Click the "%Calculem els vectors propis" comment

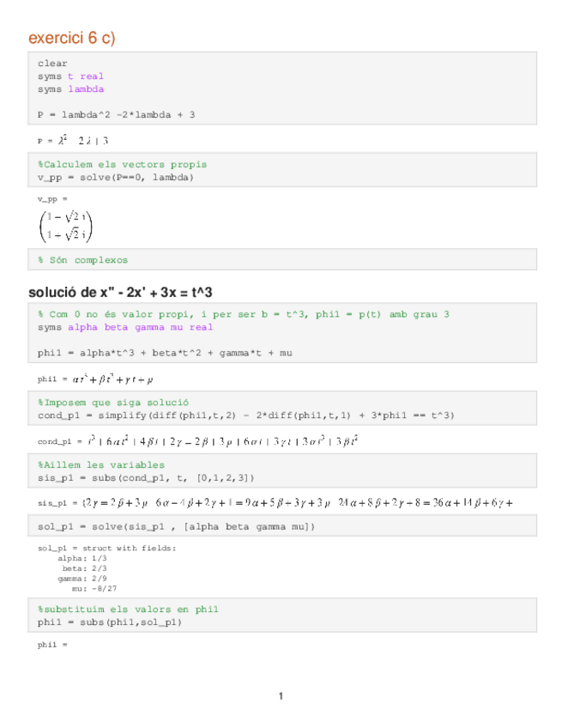click(122, 164)
